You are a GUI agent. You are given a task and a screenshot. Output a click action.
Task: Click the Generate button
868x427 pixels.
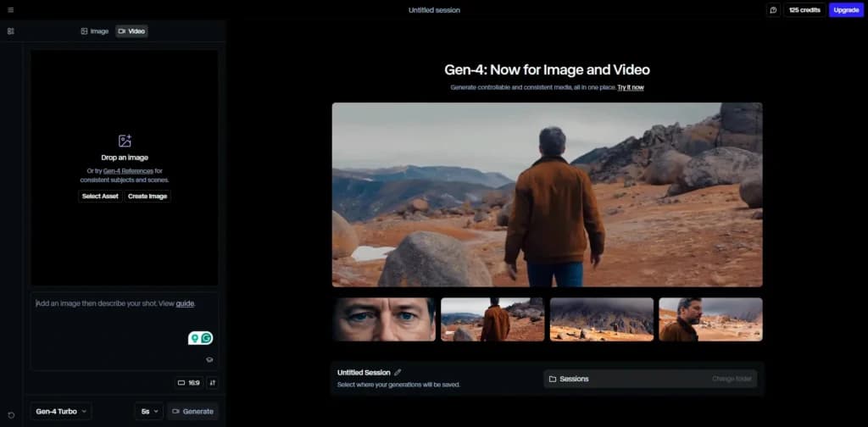click(x=192, y=412)
